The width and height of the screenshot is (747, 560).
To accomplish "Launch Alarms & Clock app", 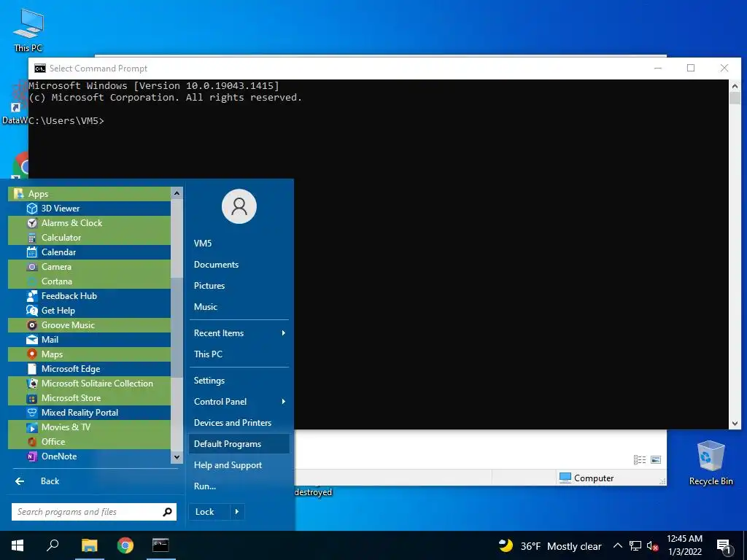I will (x=89, y=223).
